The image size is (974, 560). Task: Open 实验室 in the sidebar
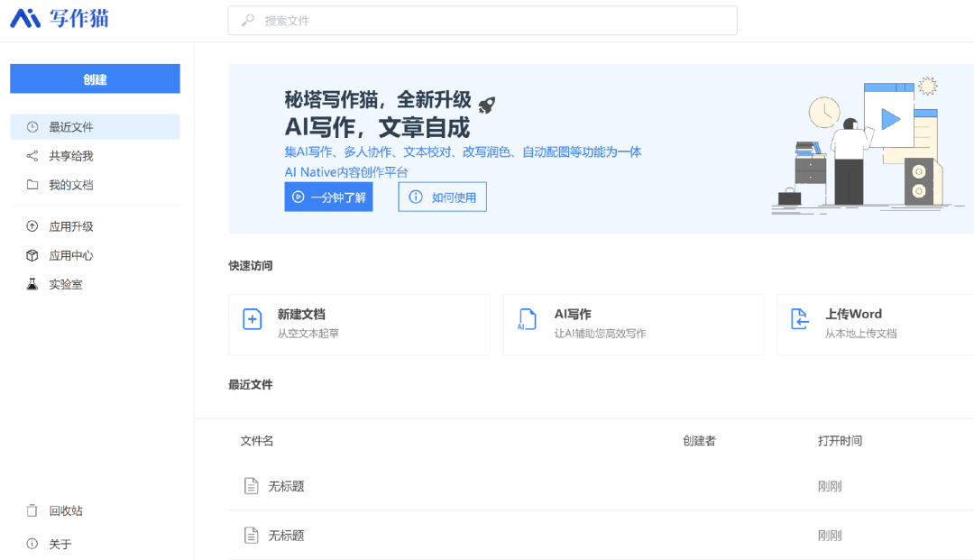point(95,284)
